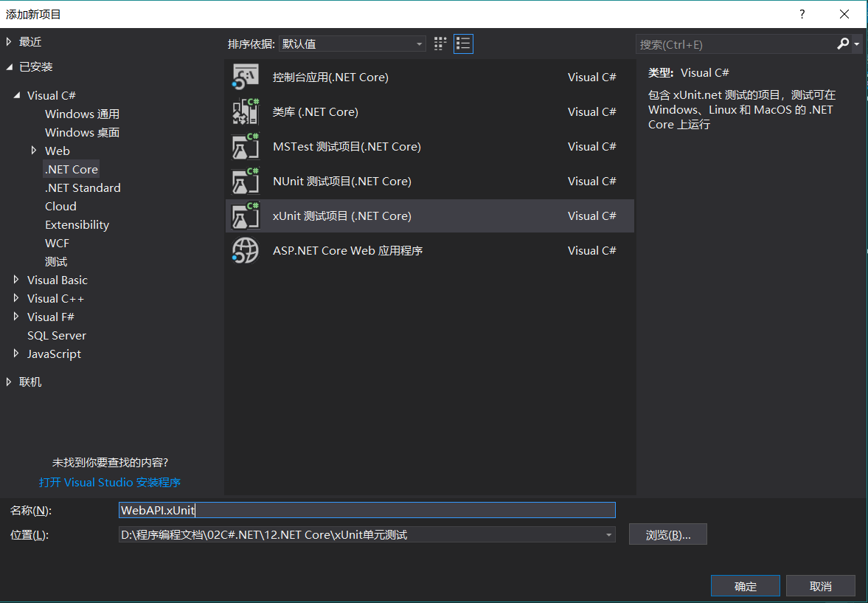Cancel with the 取消 button
868x603 pixels.
pyautogui.click(x=820, y=586)
